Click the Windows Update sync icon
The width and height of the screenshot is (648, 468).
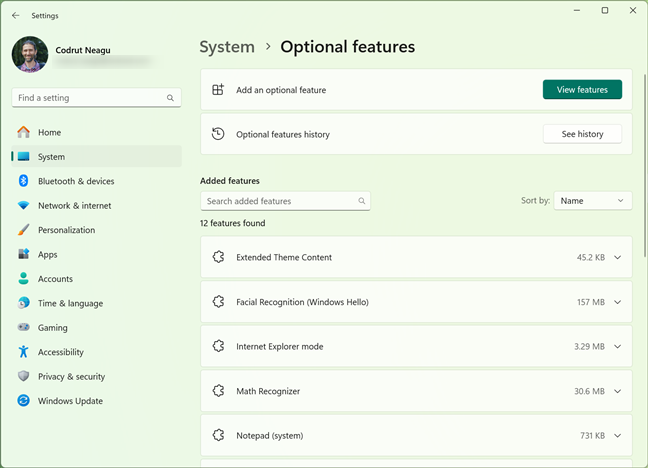click(x=24, y=400)
